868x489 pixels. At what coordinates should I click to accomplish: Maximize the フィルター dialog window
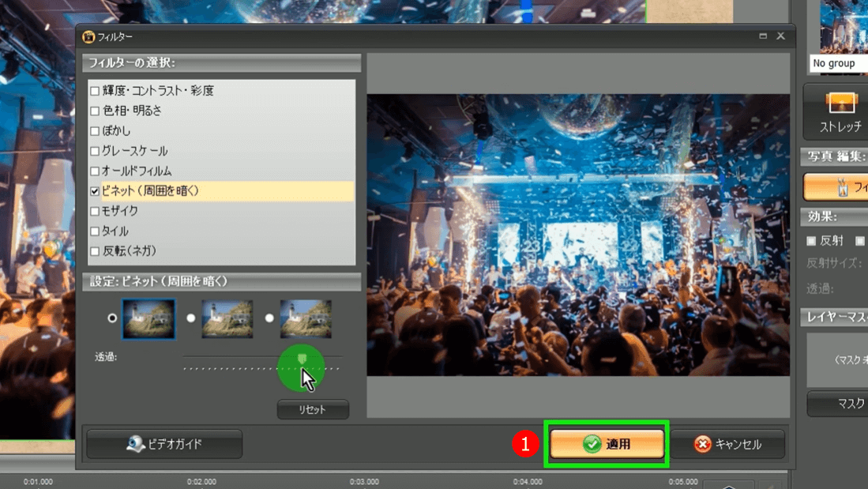(x=763, y=36)
